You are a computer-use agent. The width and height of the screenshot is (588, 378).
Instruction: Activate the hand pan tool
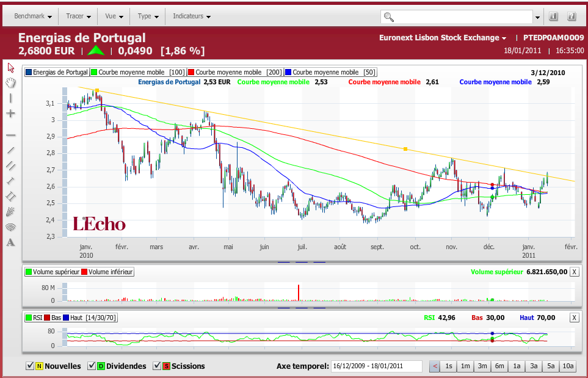10,83
